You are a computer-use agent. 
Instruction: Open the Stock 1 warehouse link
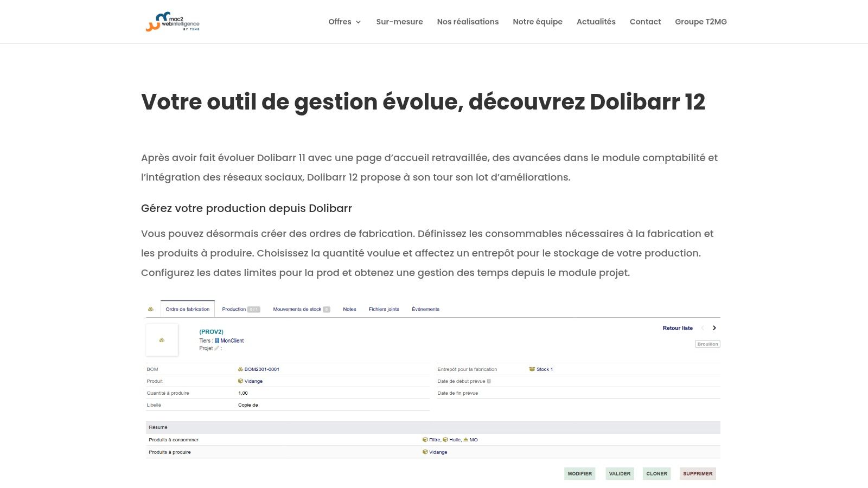[x=545, y=369]
